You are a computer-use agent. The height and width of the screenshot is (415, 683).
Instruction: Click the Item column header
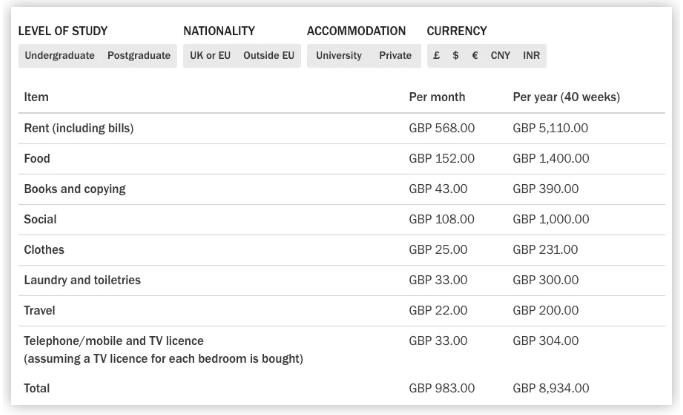[x=36, y=97]
